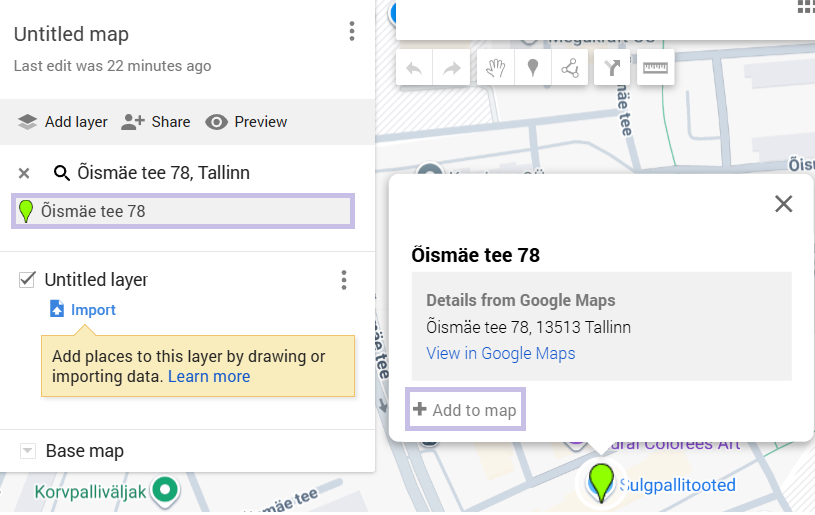Select the Draw a line tool
This screenshot has width=815, height=515.
(x=570, y=68)
